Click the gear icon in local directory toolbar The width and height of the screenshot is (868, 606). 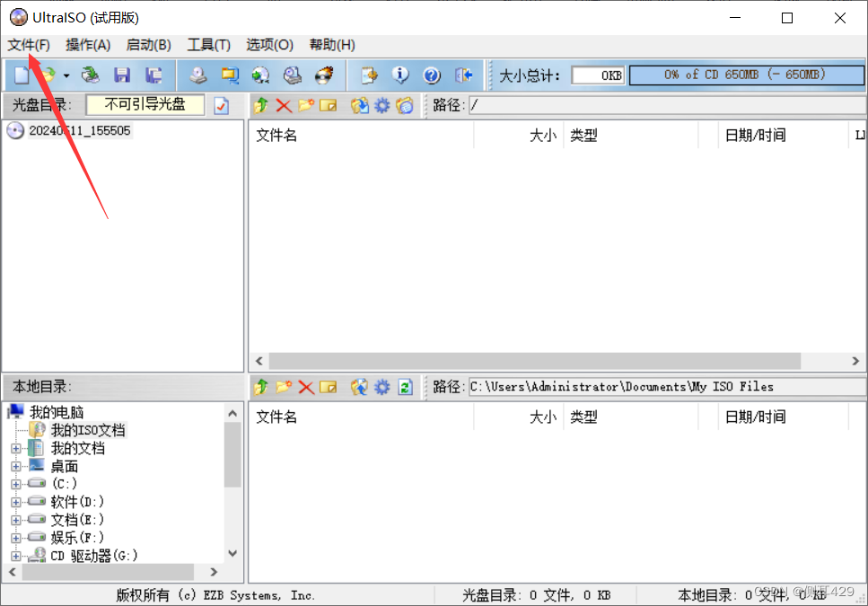pos(382,387)
